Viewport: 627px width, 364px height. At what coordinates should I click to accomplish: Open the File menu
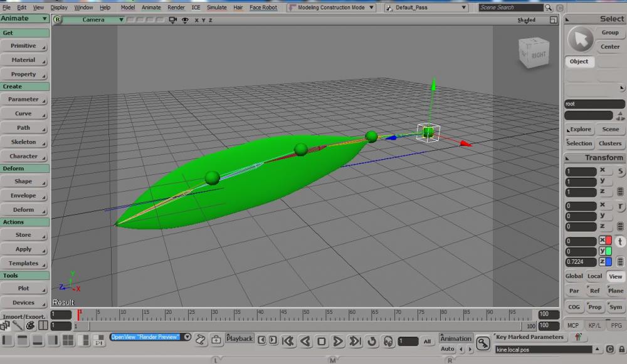pyautogui.click(x=6, y=8)
